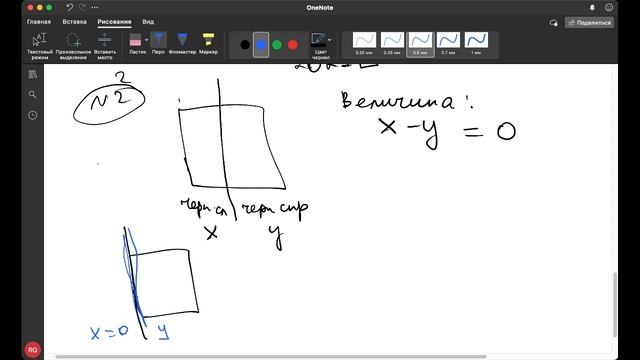Open the recent notes clock icon
The image size is (640, 360).
tap(33, 116)
